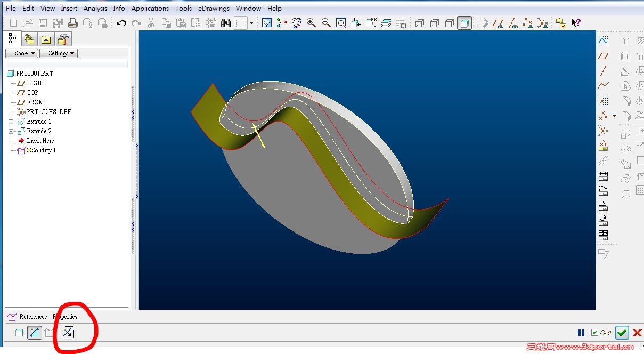Open the Edit menu
The image size is (644, 354).
[28, 9]
